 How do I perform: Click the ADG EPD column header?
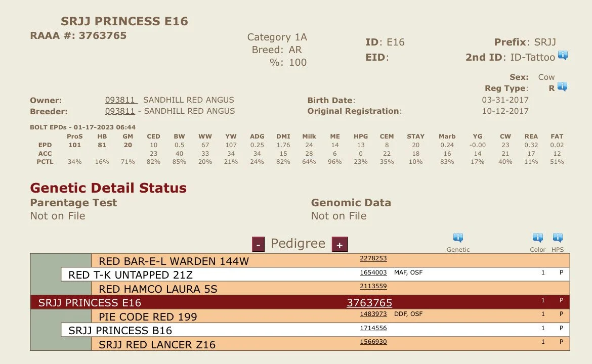tap(257, 136)
